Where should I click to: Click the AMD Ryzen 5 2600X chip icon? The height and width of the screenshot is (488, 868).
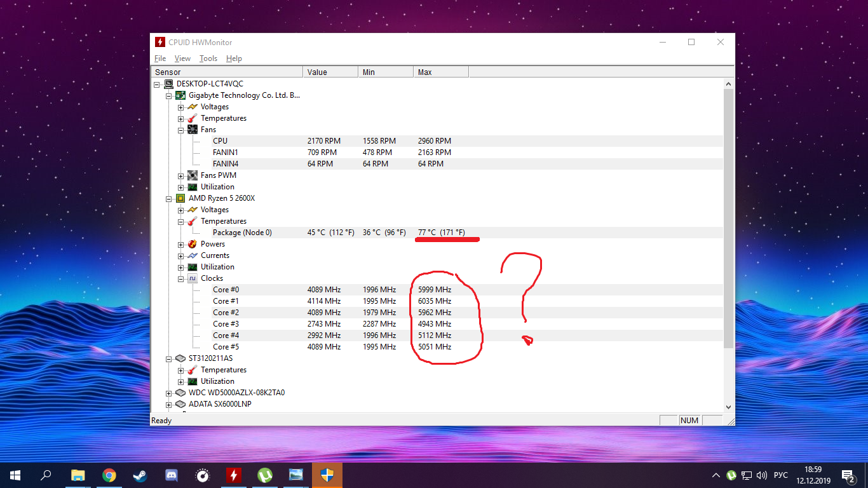click(x=180, y=198)
